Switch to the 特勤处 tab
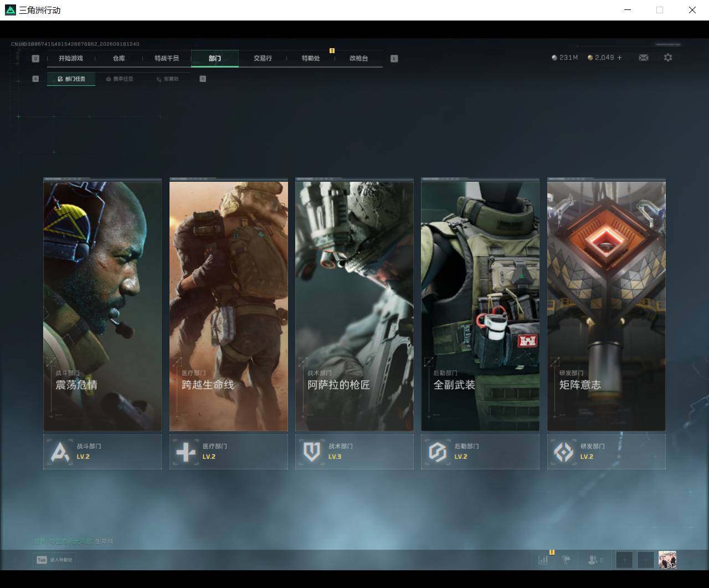This screenshot has width=709, height=588. pyautogui.click(x=311, y=58)
